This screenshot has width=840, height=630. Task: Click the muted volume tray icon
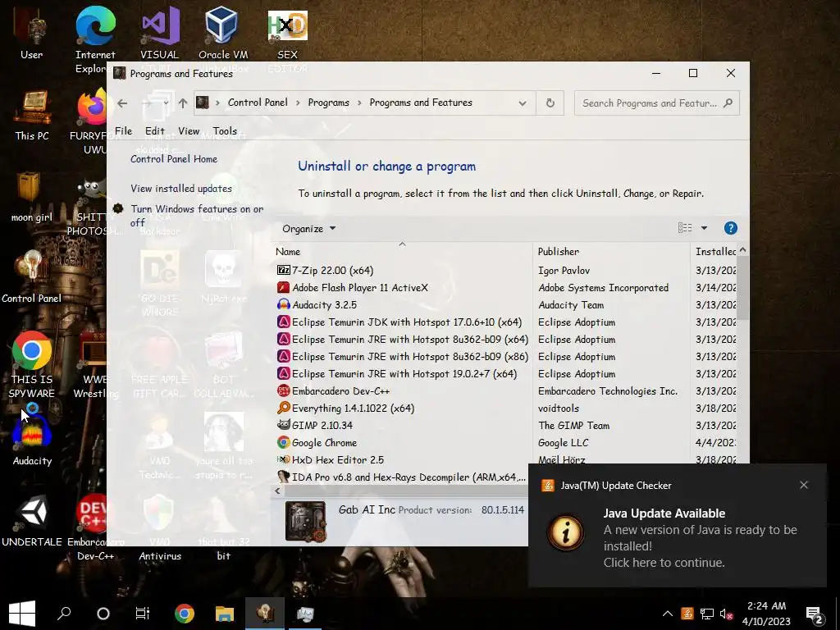(727, 614)
